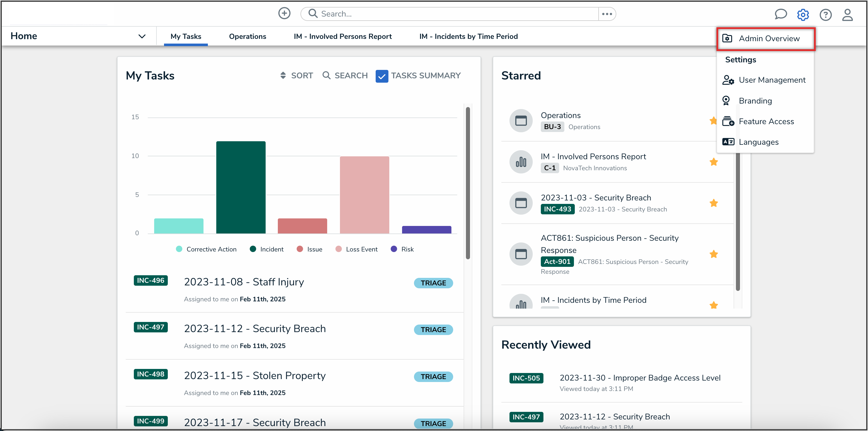Switch to the Operations tab
The image size is (868, 431).
[247, 36]
